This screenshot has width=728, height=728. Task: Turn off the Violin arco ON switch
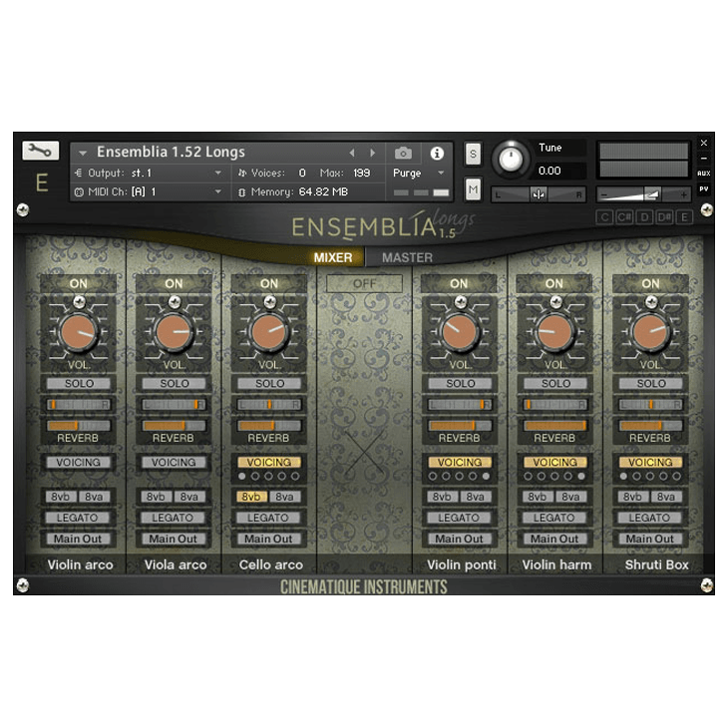79,283
